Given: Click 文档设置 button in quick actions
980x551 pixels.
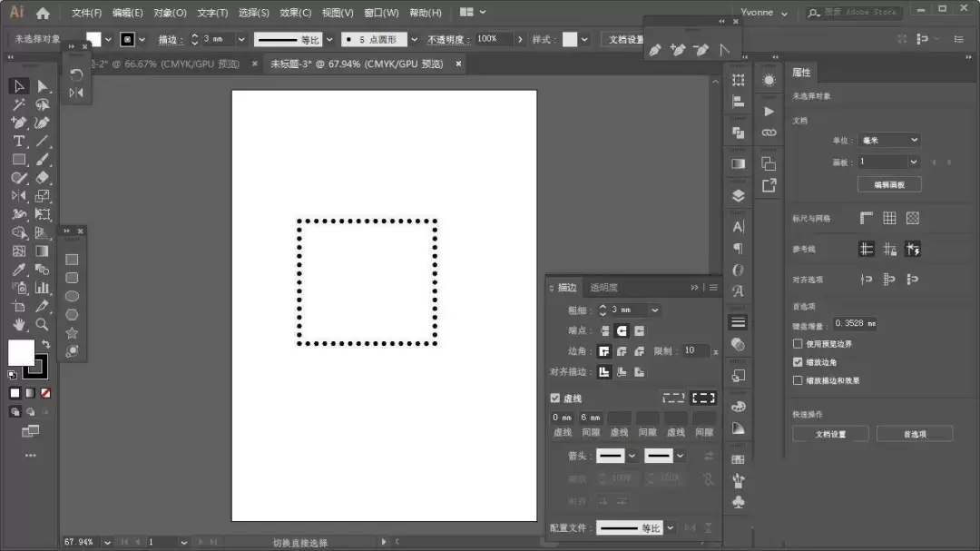Looking at the screenshot, I should (830, 434).
